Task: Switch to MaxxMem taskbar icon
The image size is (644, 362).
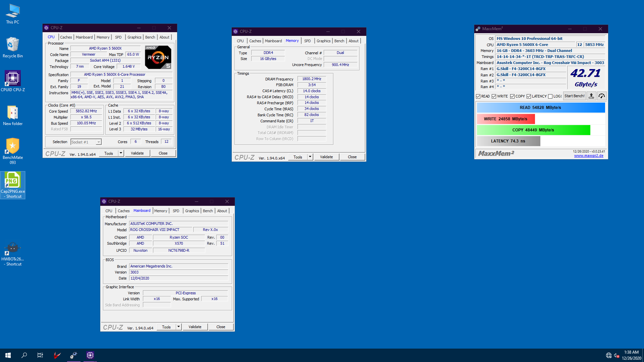Action: (x=74, y=355)
